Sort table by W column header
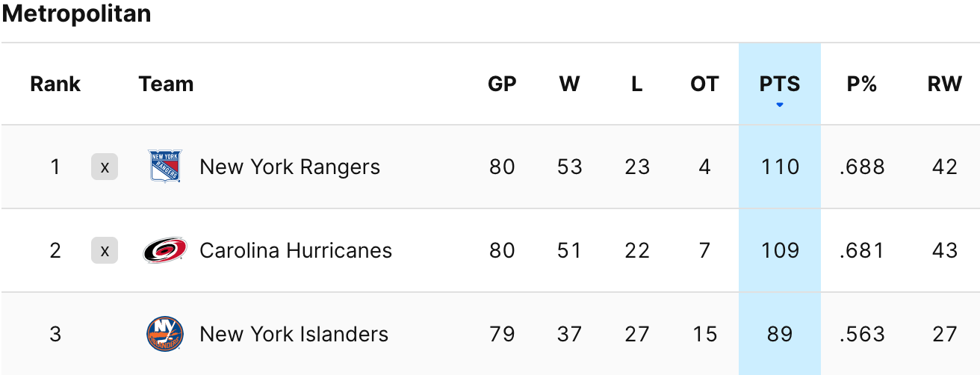The width and height of the screenshot is (980, 375). coord(569,84)
